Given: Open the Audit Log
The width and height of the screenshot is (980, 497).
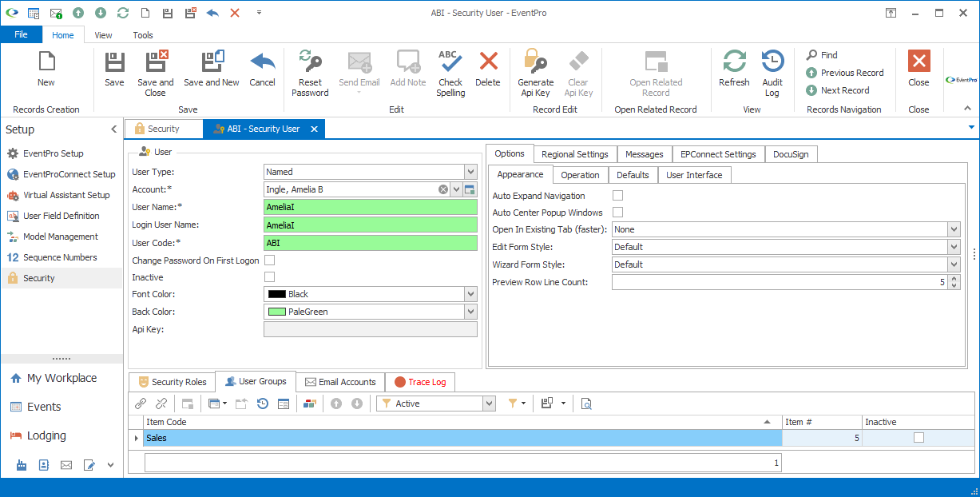Looking at the screenshot, I should coord(772,73).
